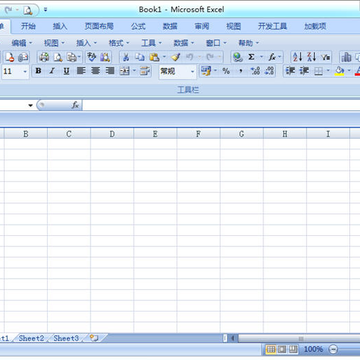
Task: Run the Spelling check icon
Action: pyautogui.click(x=91, y=57)
